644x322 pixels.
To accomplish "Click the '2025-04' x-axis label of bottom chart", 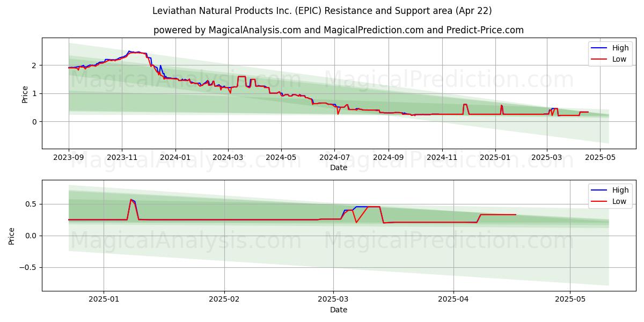I will (x=453, y=300).
